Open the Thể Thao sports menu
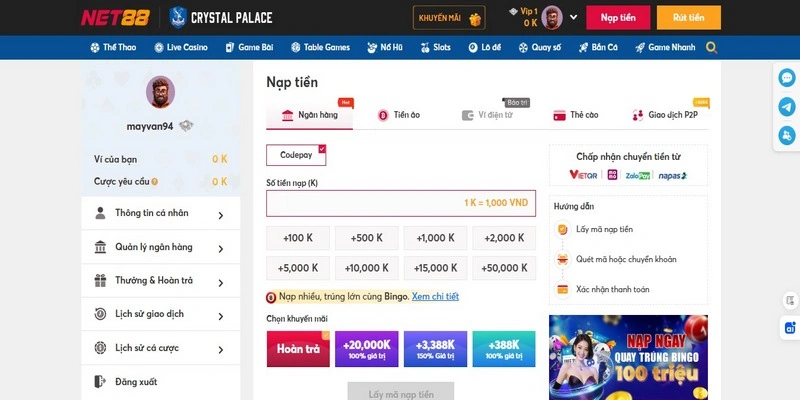This screenshot has width=800, height=400. 113,47
